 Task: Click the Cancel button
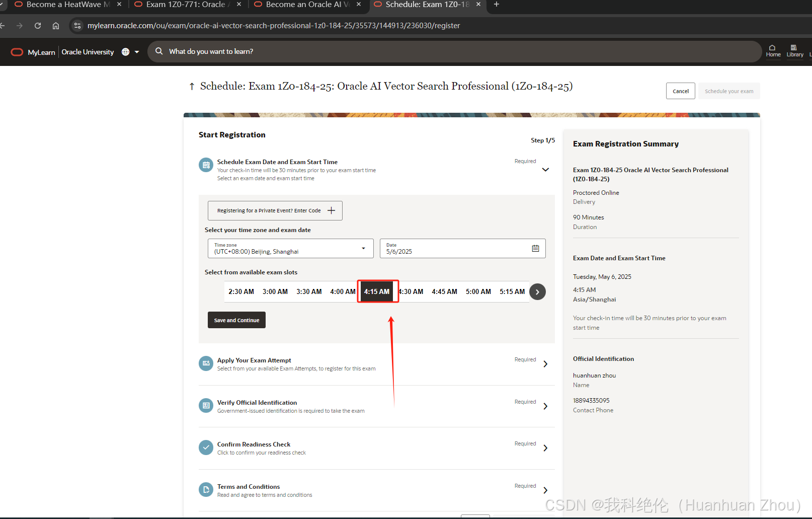coord(681,91)
